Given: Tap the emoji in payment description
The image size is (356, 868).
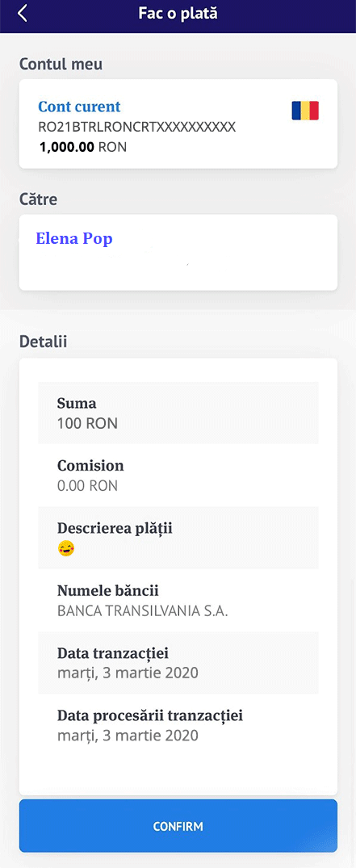Looking at the screenshot, I should pos(66,549).
